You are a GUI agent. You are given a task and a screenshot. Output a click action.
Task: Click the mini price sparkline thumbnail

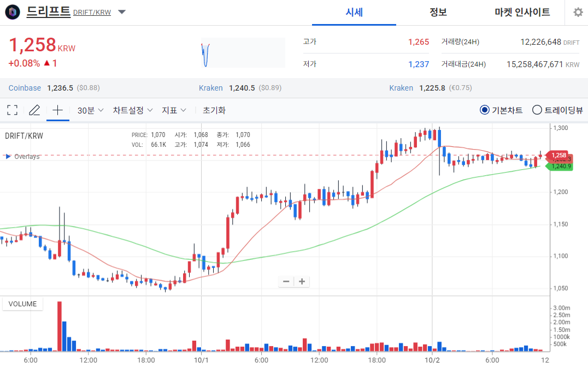coord(243,53)
